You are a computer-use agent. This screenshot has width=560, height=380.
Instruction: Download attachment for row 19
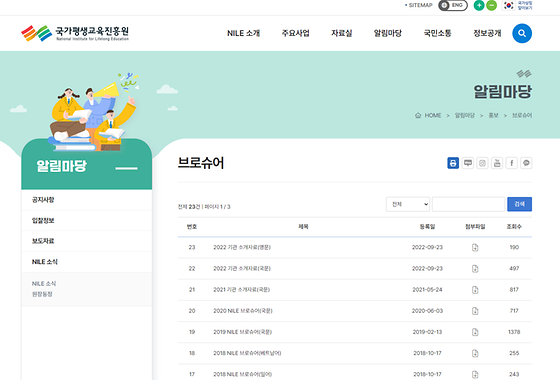click(x=475, y=332)
